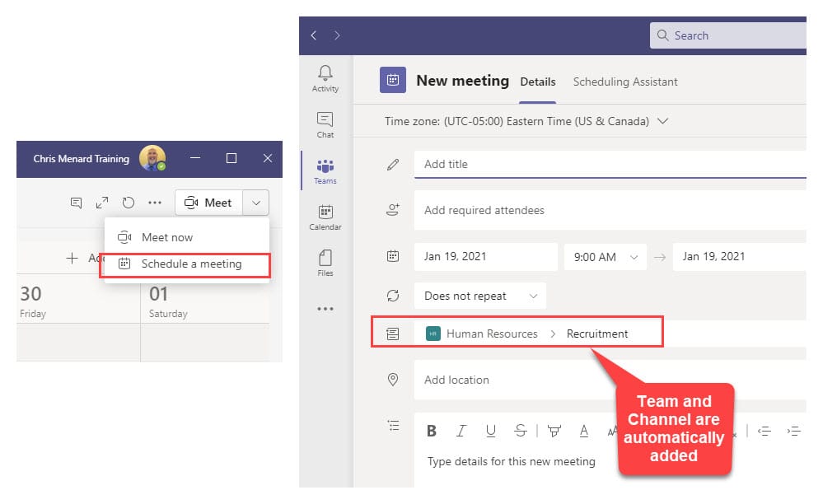
Task: Apply Strikethrough formatting to text
Action: [x=520, y=431]
